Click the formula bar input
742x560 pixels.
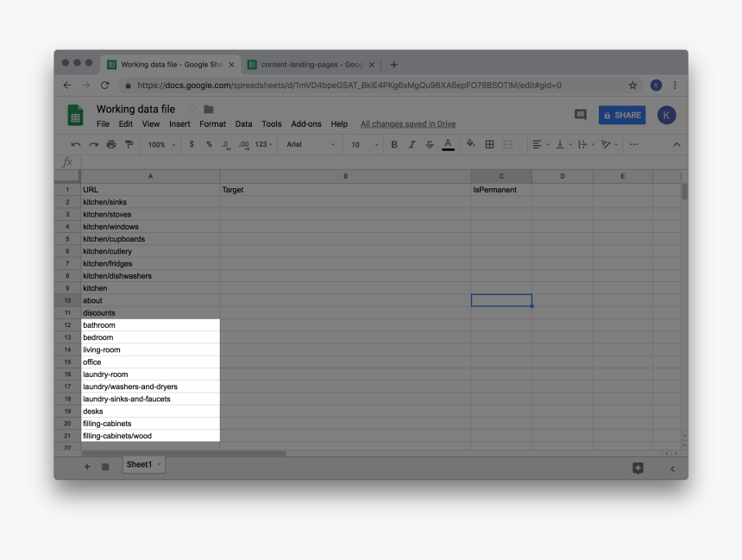tap(383, 162)
